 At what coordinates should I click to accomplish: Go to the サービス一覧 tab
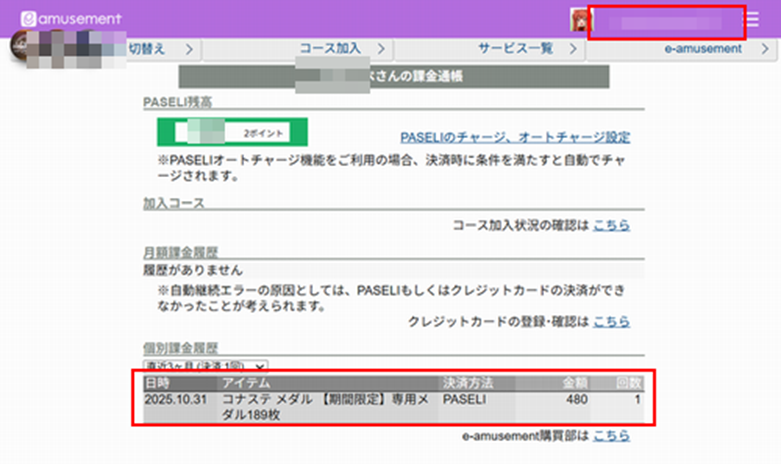point(514,48)
